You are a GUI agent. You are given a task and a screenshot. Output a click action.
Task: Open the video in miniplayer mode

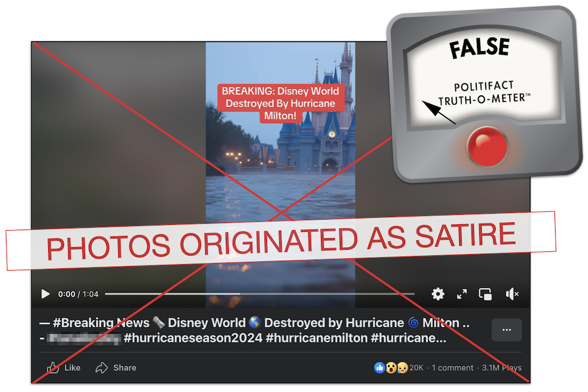tap(486, 294)
